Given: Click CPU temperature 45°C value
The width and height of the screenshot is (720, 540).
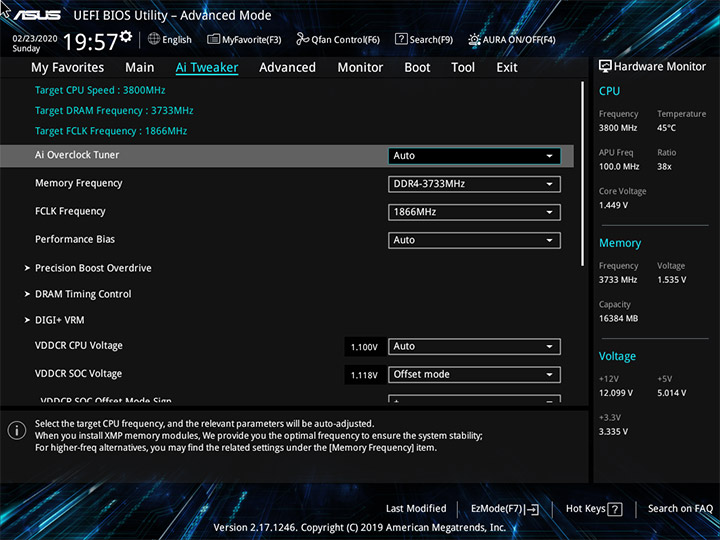Looking at the screenshot, I should [666, 128].
